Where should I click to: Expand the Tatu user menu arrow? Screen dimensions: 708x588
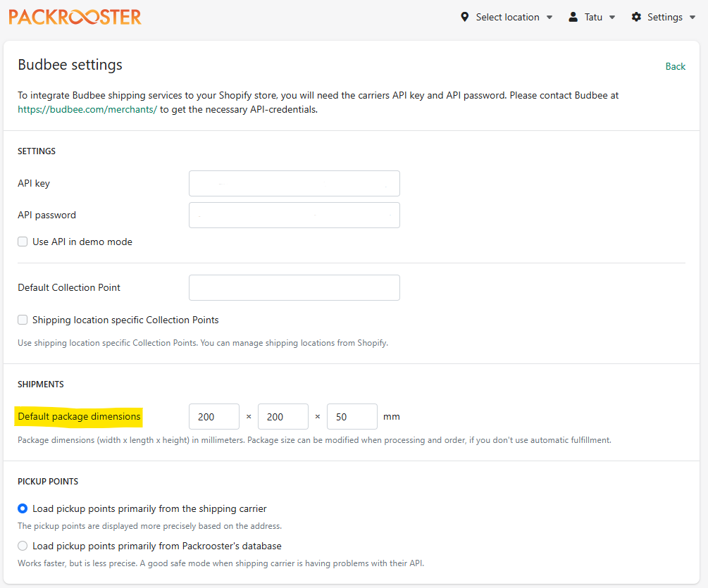pos(612,18)
